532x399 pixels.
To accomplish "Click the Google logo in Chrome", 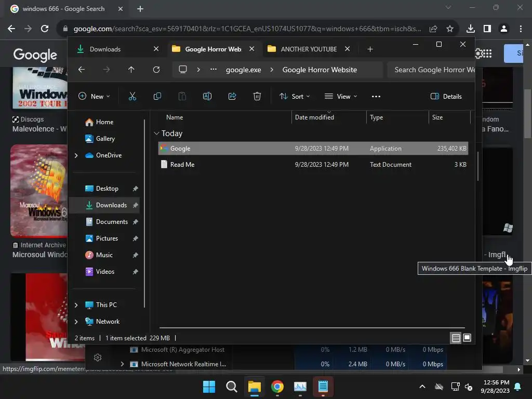I will pos(35,55).
